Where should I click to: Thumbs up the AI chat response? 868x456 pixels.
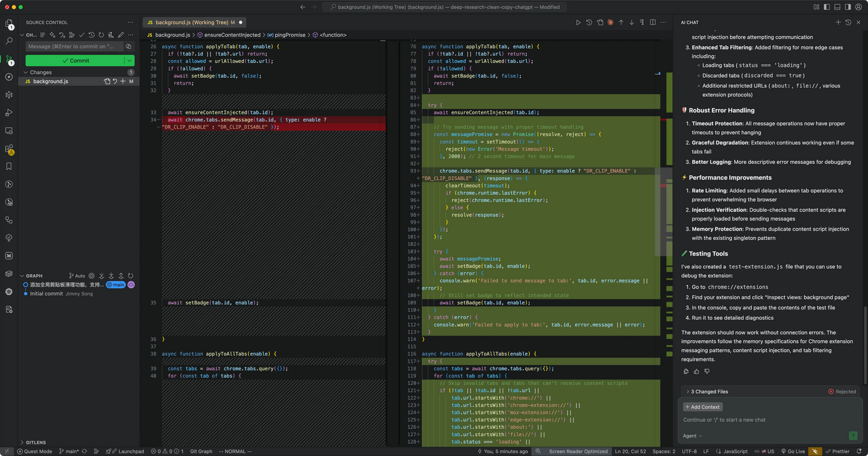[x=696, y=372]
